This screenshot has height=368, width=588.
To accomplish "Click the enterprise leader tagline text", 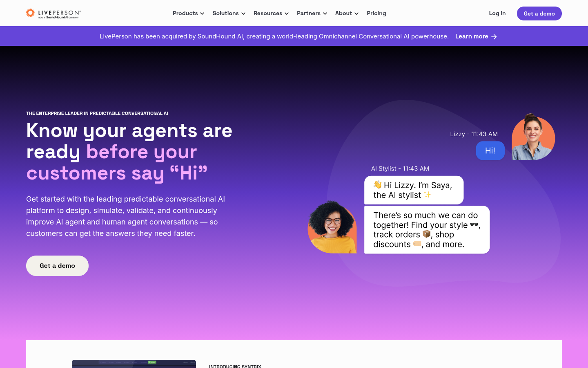I will point(97,113).
